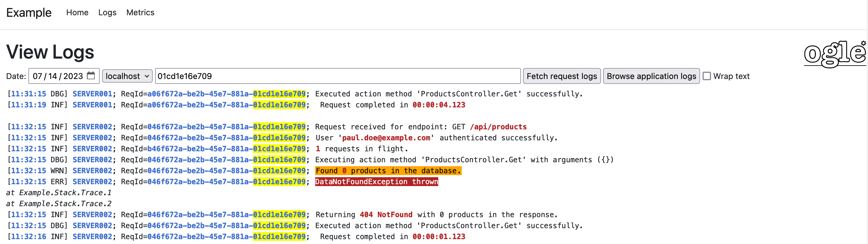Click the gear icon above ogle logo
This screenshot has height=244, width=868.
pos(863,43)
